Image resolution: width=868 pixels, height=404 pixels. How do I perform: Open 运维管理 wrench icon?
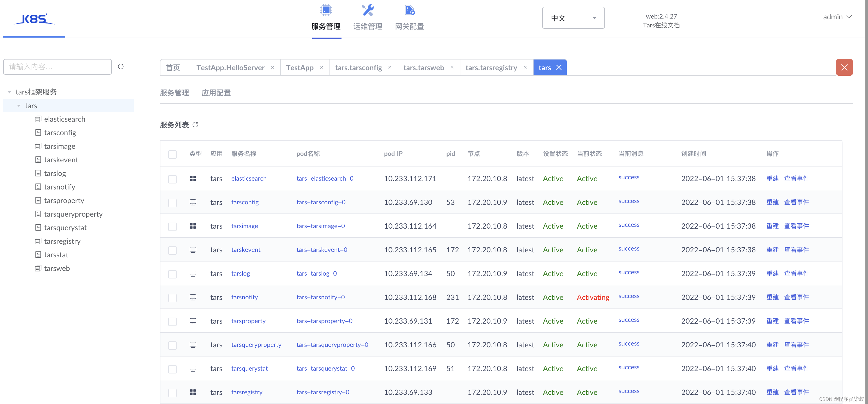(368, 10)
